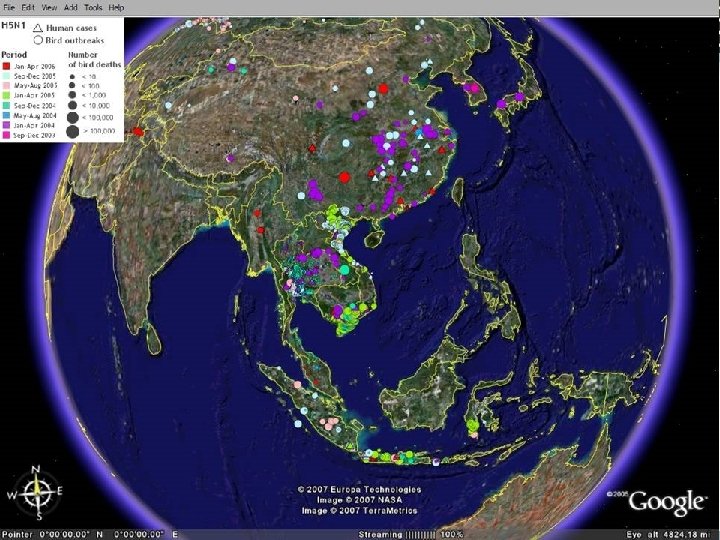Click the '< 10,000' bird deaths size marker

click(72, 105)
